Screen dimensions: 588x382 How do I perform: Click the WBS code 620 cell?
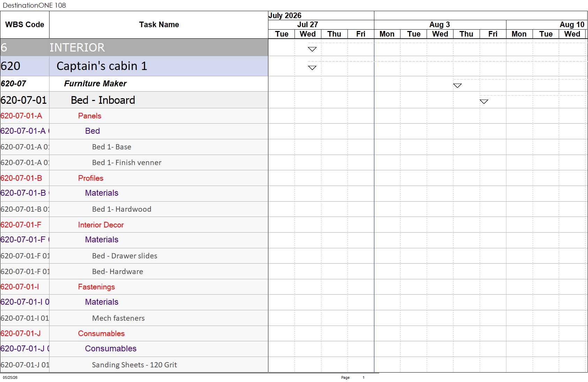point(25,66)
